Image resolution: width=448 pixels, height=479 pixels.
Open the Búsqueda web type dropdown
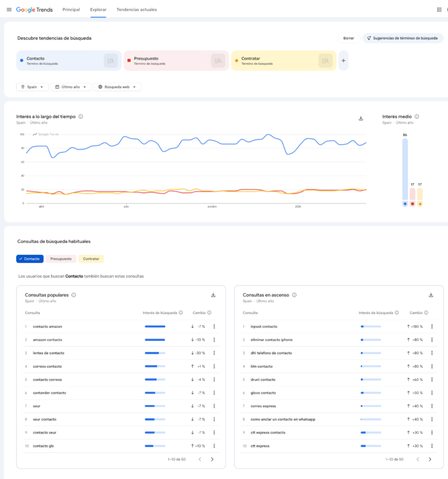pyautogui.click(x=117, y=87)
